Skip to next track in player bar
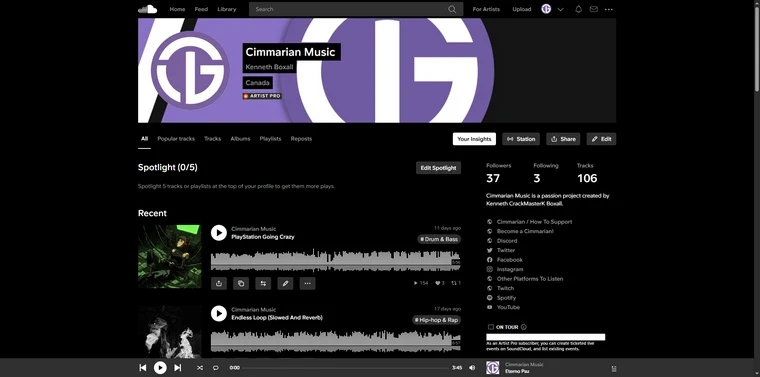The width and height of the screenshot is (760, 377). point(177,368)
